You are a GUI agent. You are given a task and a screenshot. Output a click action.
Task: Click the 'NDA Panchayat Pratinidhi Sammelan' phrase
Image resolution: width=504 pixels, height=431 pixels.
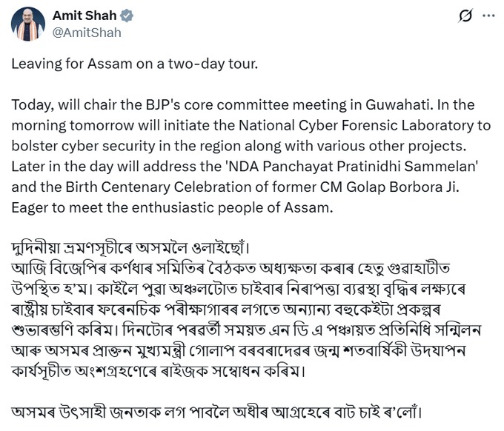coord(352,167)
